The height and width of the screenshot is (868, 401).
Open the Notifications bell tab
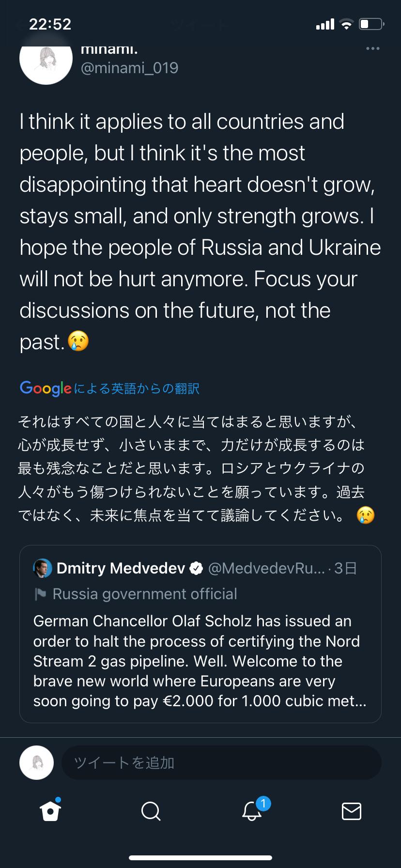(x=252, y=810)
